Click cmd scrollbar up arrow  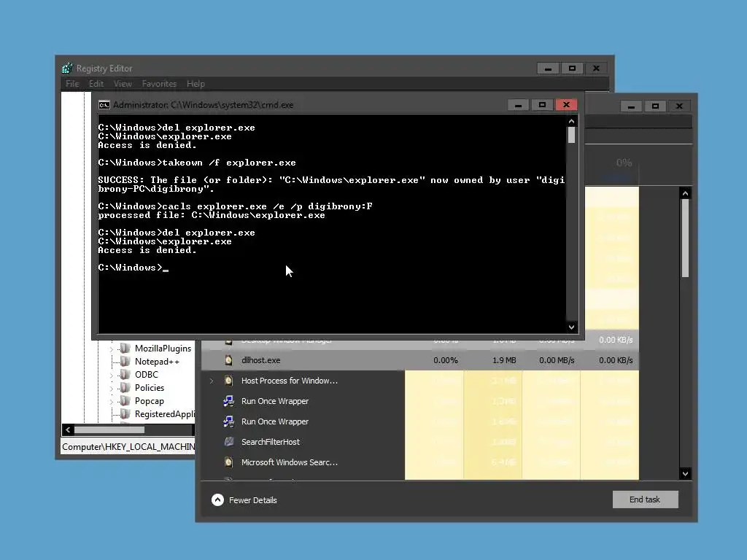pos(572,122)
